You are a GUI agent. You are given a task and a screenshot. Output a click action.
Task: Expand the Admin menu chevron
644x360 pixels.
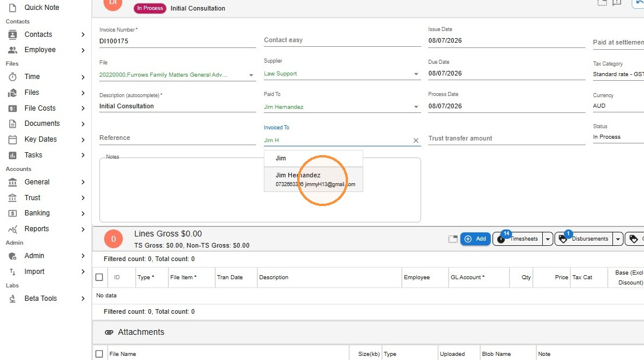point(83,256)
